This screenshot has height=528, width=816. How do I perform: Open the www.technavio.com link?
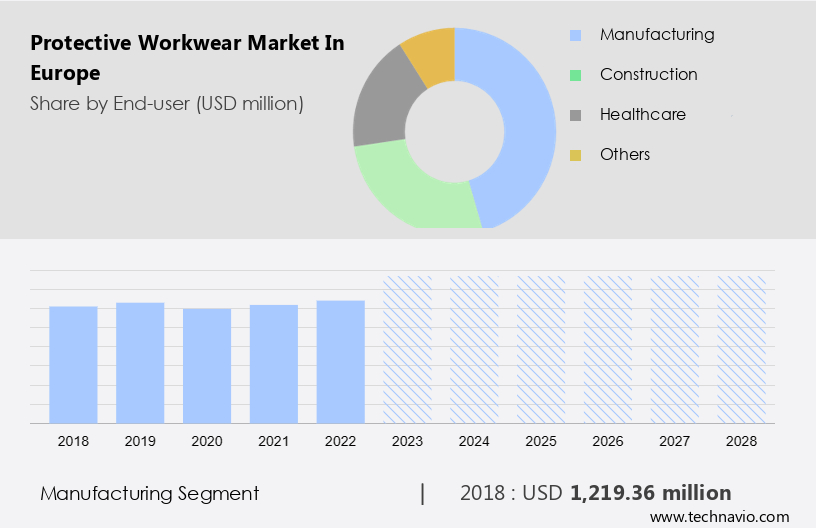pyautogui.click(x=719, y=517)
